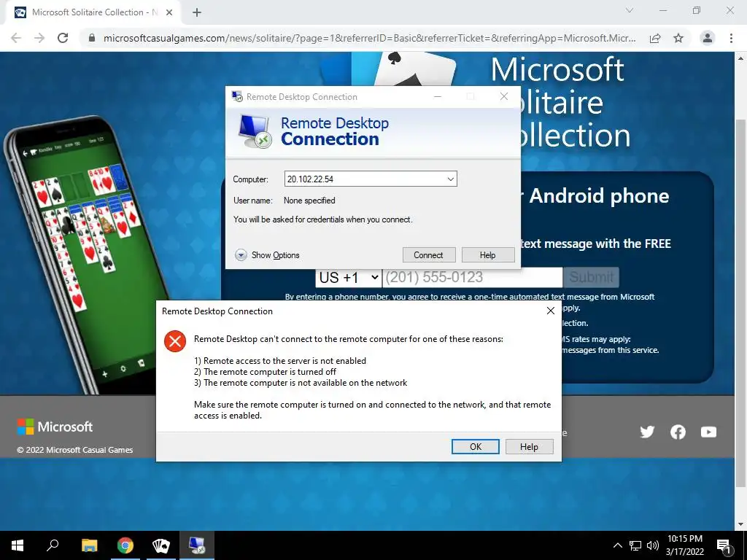Close the Remote Desktop Connection window
The width and height of the screenshot is (747, 560).
pos(504,97)
